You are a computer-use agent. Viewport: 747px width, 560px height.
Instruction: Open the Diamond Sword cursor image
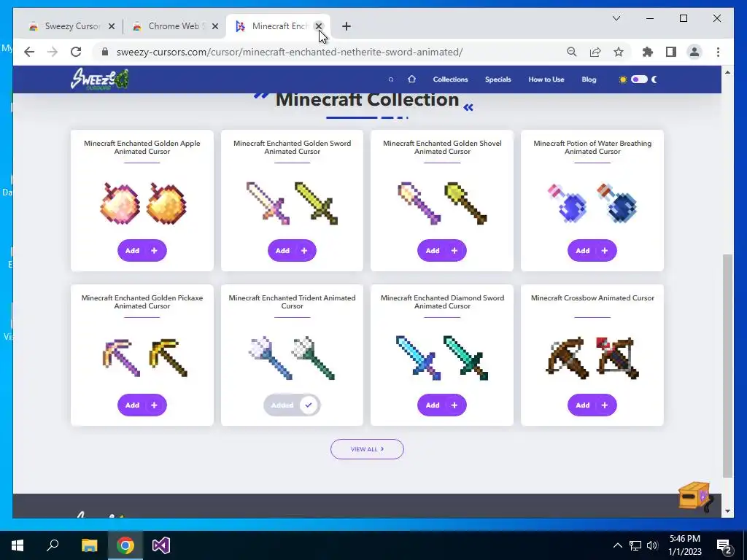442,358
